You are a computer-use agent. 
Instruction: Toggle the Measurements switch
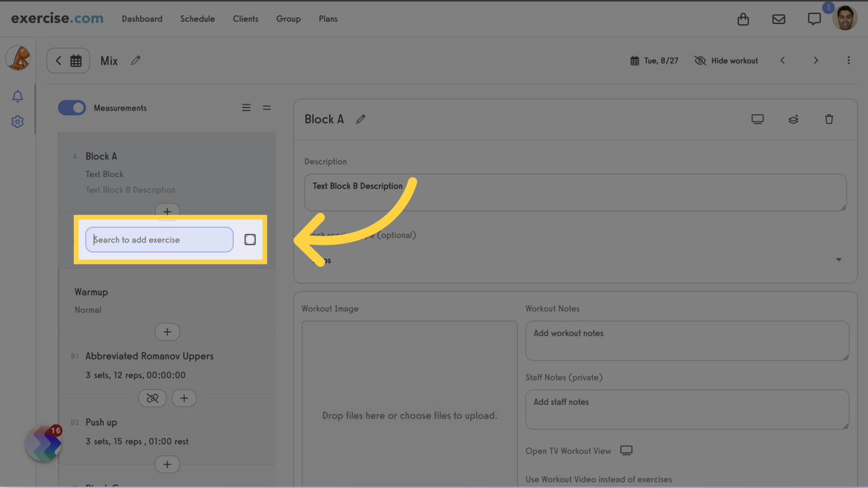click(72, 108)
